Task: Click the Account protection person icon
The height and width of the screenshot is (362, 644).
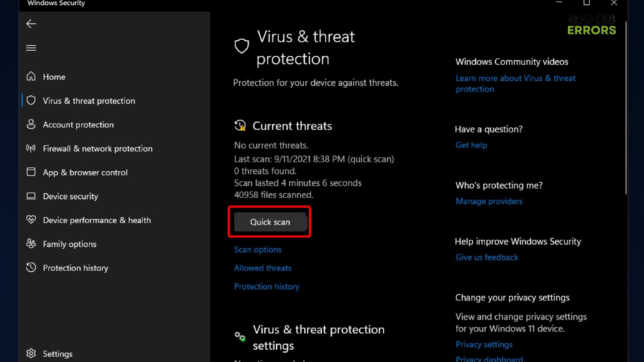Action: (x=31, y=124)
